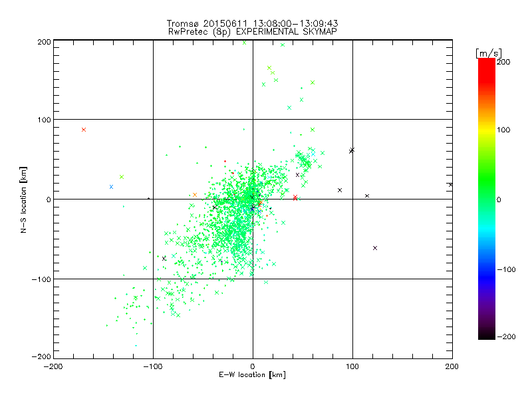
Task: Click the x-axis tick label '-100'
Action: click(153, 366)
